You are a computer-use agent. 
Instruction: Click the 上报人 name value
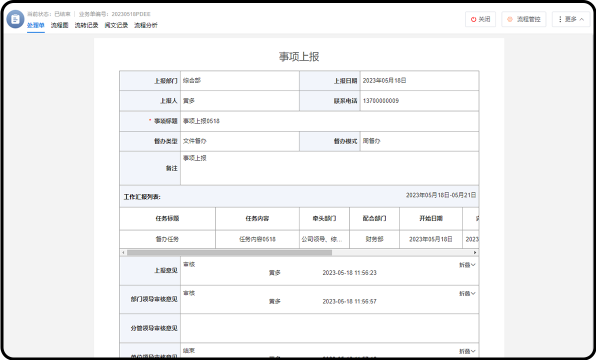point(189,101)
